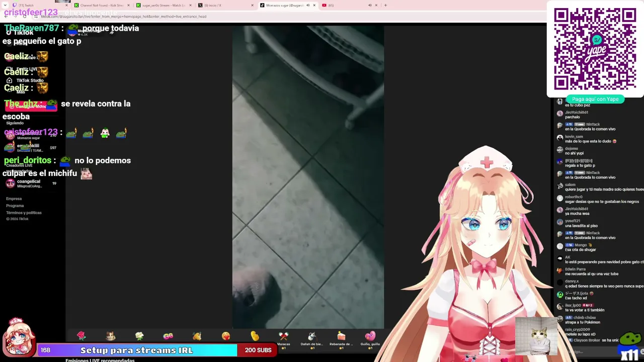Open the Programa footer link

(15, 206)
